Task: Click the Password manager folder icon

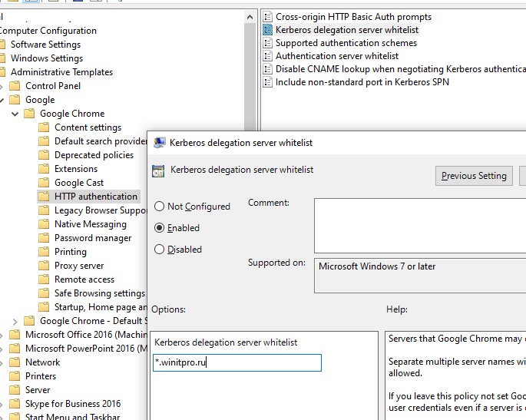Action: coord(44,238)
